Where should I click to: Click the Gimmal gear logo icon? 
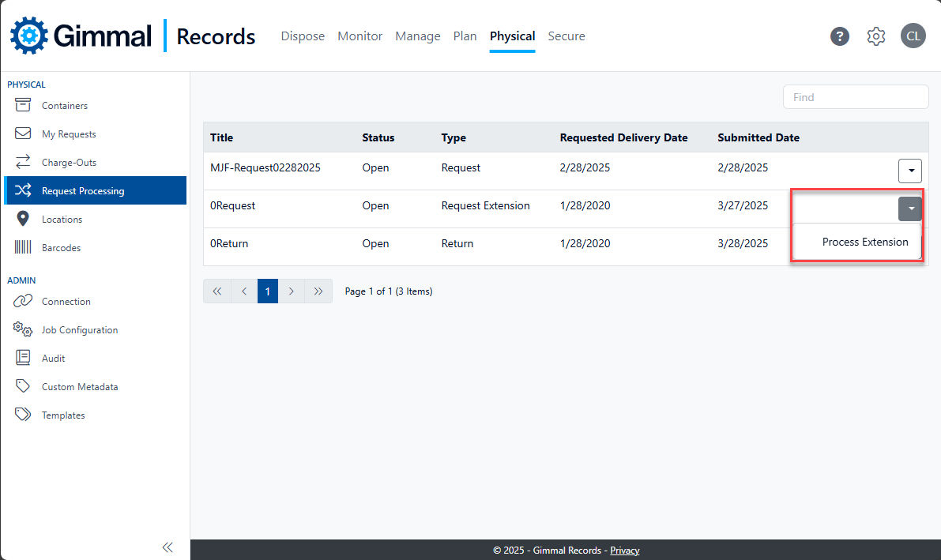click(28, 36)
